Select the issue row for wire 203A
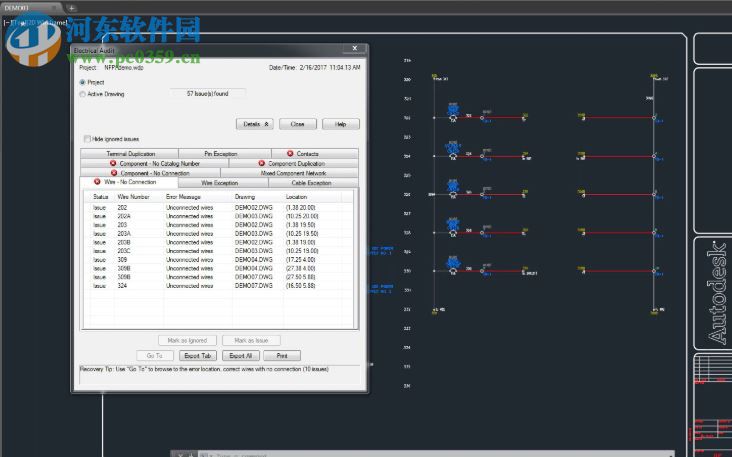732x457 pixels. coord(219,233)
